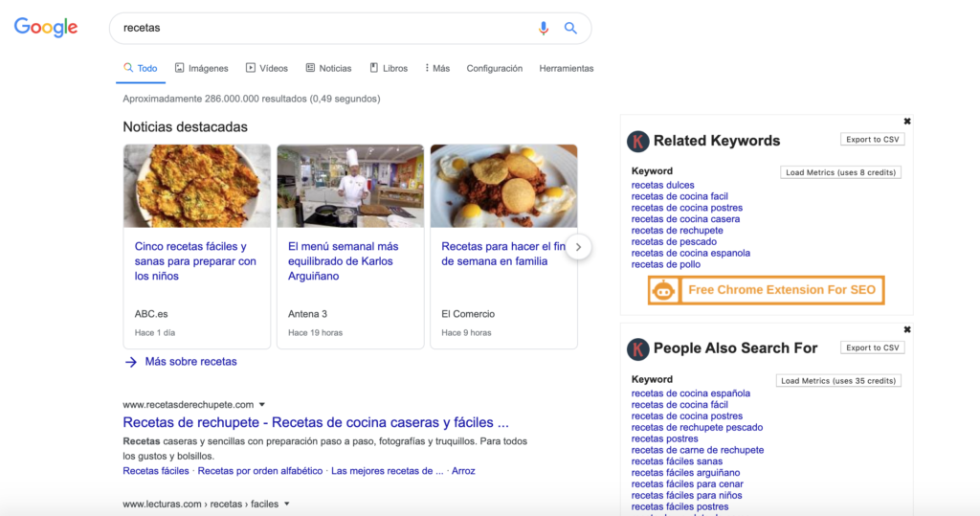Export Related Keywords to CSV
Viewport: 980px width, 516px height.
pos(873,140)
